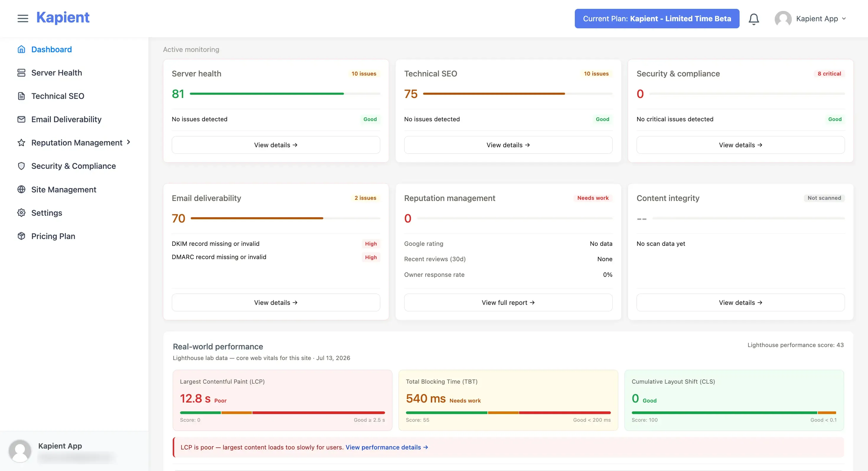
Task: Click the 8 critical badge
Action: (x=830, y=73)
